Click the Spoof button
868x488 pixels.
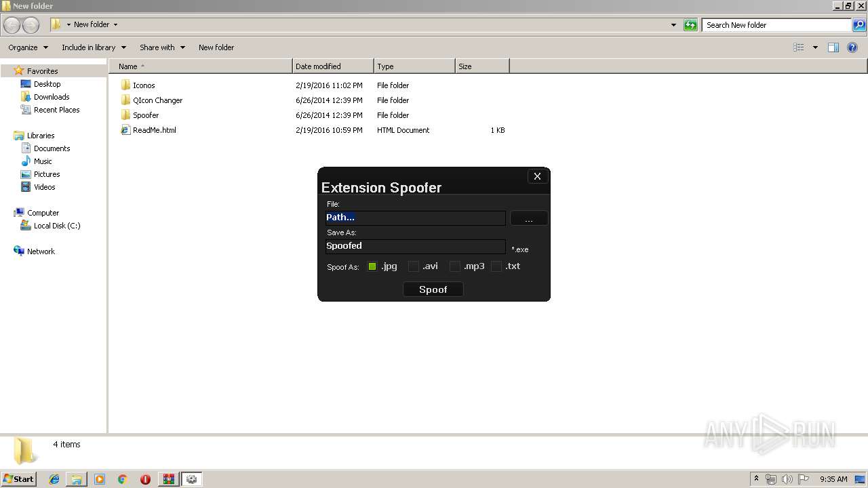[433, 289]
